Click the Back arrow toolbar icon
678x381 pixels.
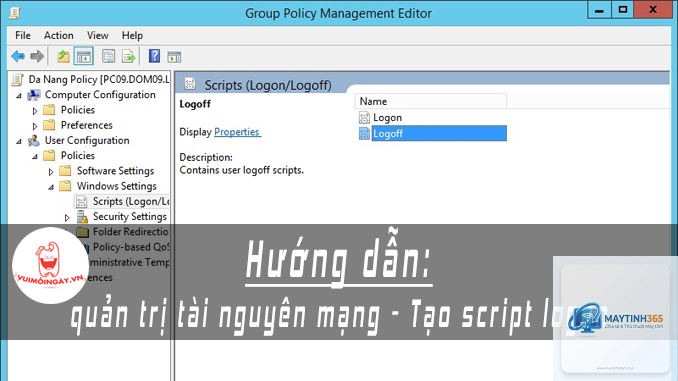coord(18,56)
